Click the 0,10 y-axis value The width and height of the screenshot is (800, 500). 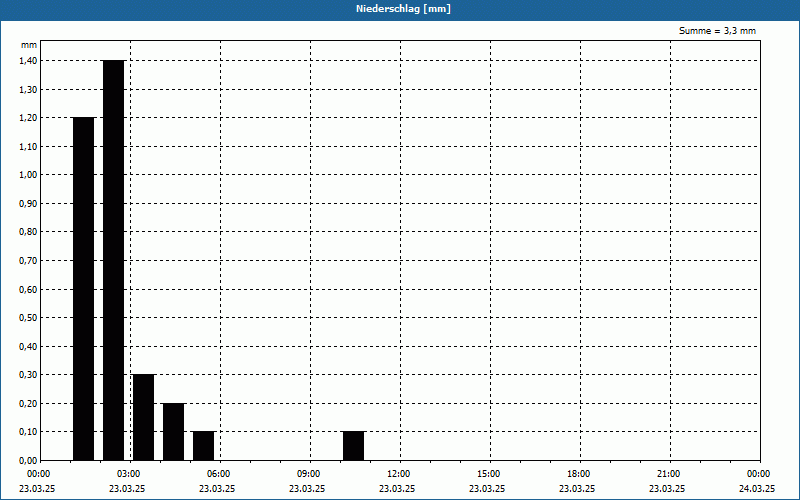(28, 432)
